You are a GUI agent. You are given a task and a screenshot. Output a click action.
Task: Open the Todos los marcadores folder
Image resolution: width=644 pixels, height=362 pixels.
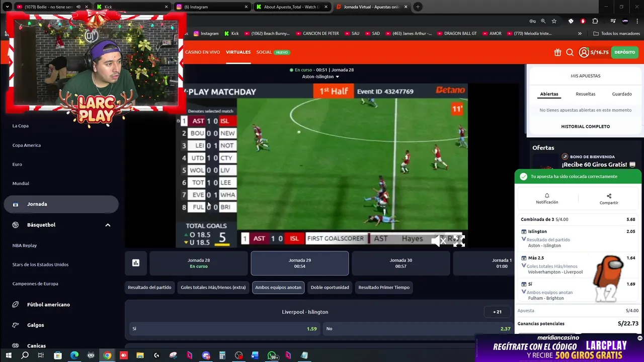[616, 34]
